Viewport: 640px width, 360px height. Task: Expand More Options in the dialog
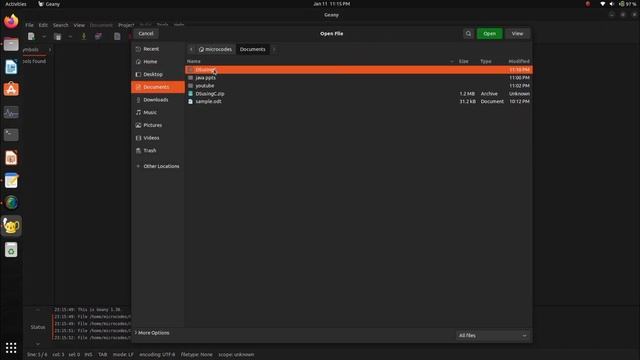[152, 333]
